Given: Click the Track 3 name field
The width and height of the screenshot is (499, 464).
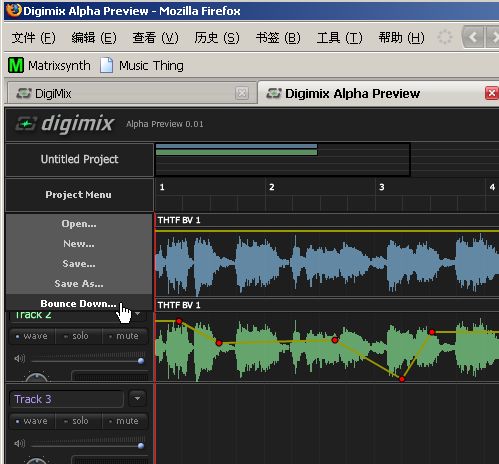Looking at the screenshot, I should [x=67, y=399].
